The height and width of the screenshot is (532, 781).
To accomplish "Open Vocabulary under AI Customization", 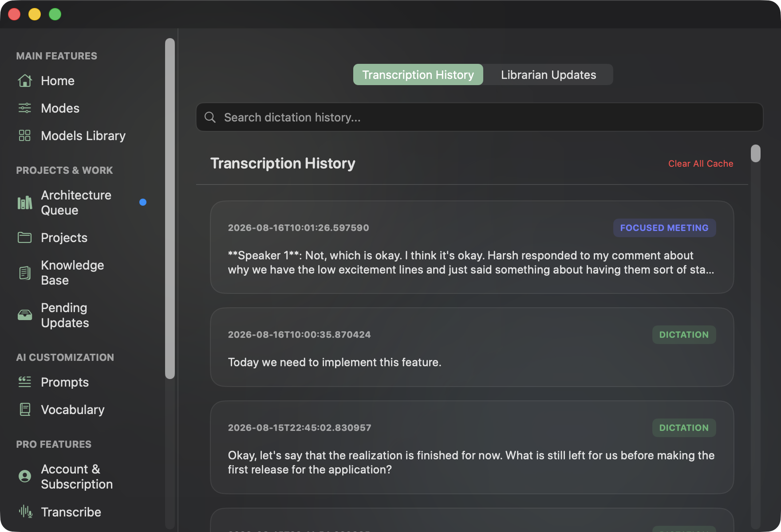I will (x=73, y=410).
